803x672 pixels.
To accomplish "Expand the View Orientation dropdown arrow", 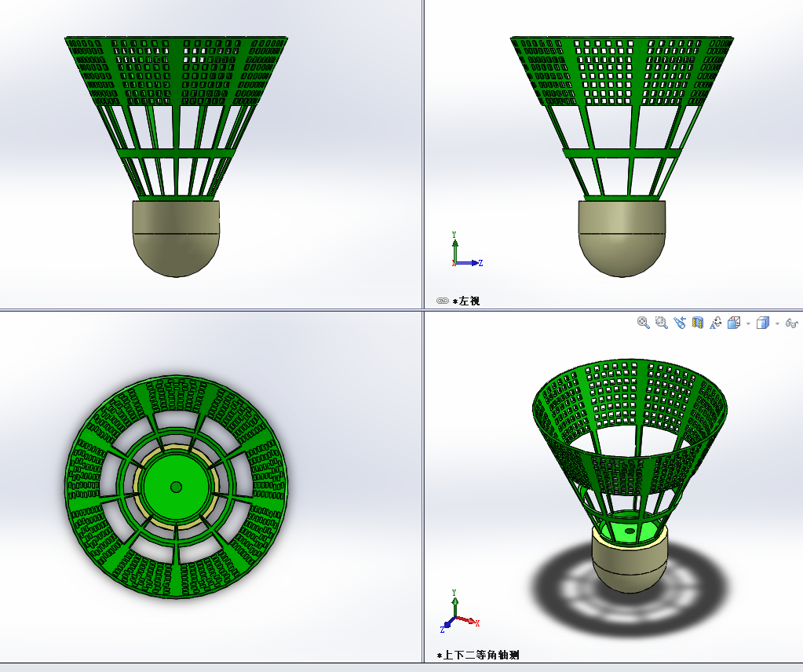I will [x=748, y=323].
